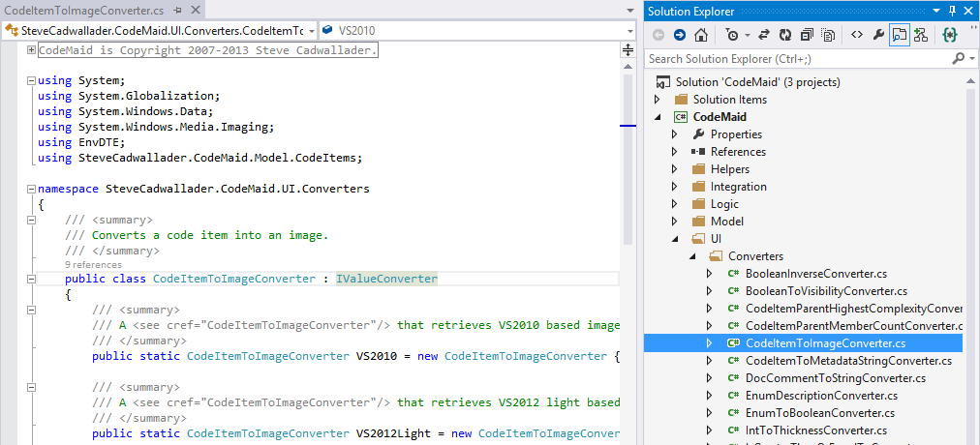Click C# icon of BooleanToVisibilityConverter.cs
The image size is (980, 445).
734,291
